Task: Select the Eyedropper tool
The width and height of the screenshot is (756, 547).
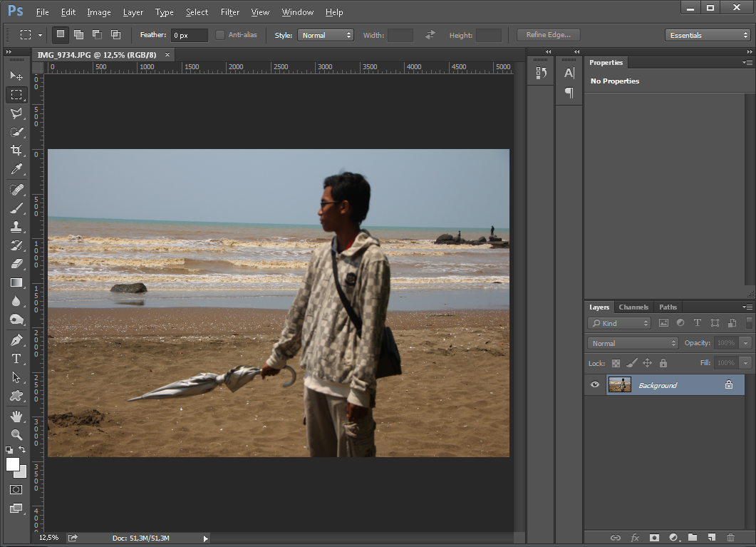Action: [x=16, y=169]
